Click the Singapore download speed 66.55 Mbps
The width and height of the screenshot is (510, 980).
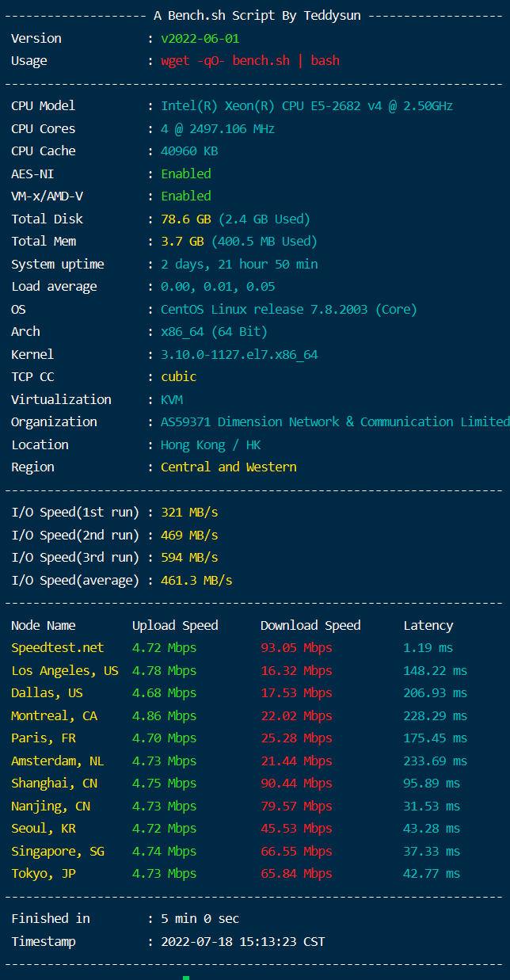click(x=296, y=851)
